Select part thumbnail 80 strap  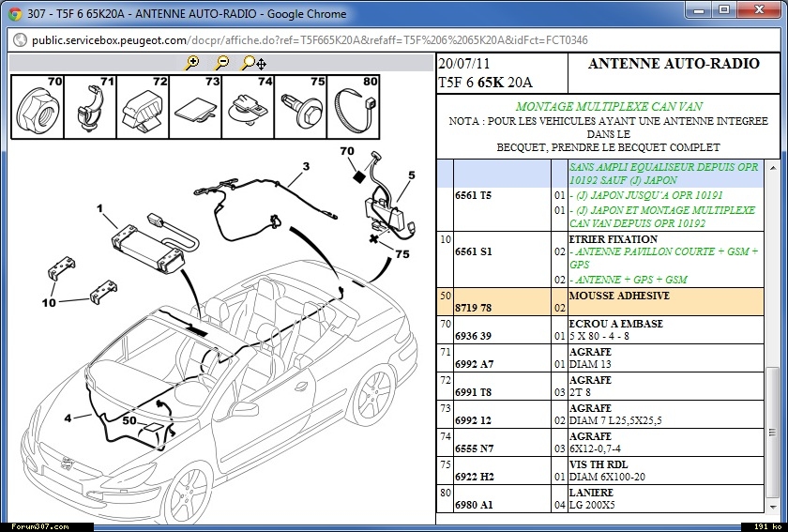354,107
